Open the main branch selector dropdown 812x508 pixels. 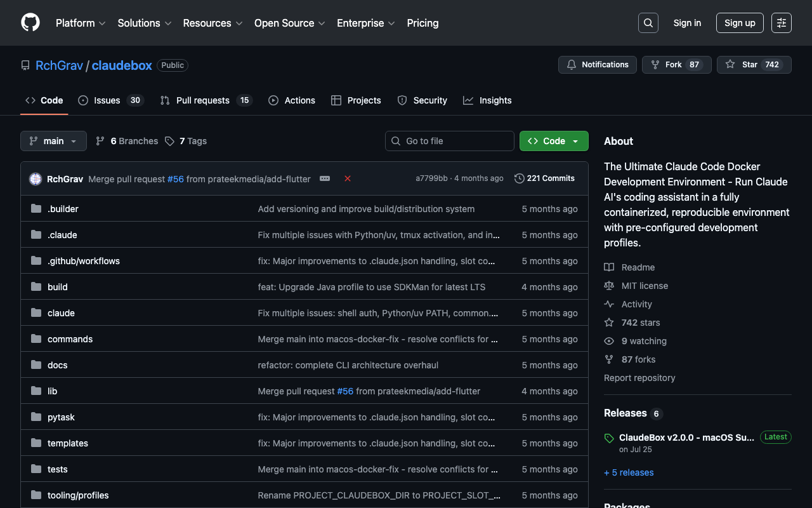pyautogui.click(x=53, y=141)
